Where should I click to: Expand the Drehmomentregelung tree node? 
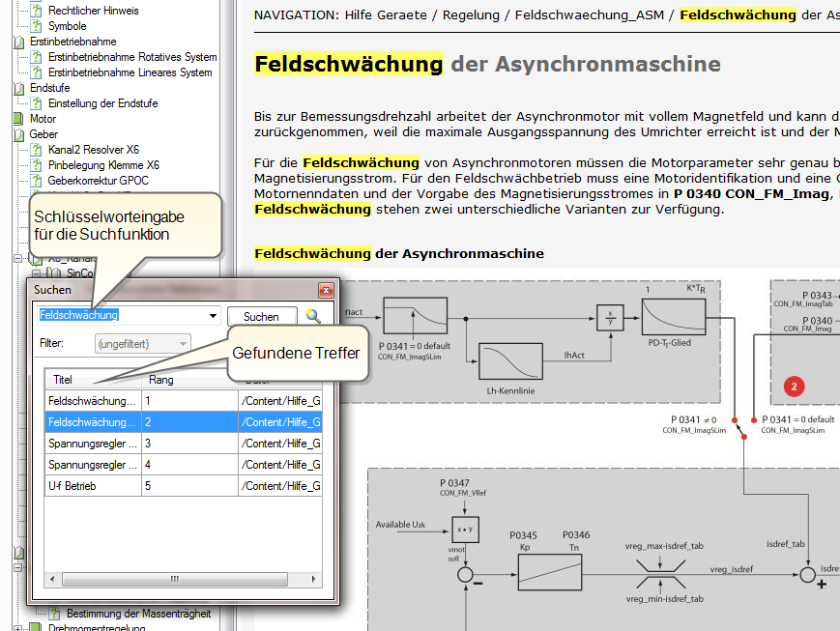tap(18, 628)
